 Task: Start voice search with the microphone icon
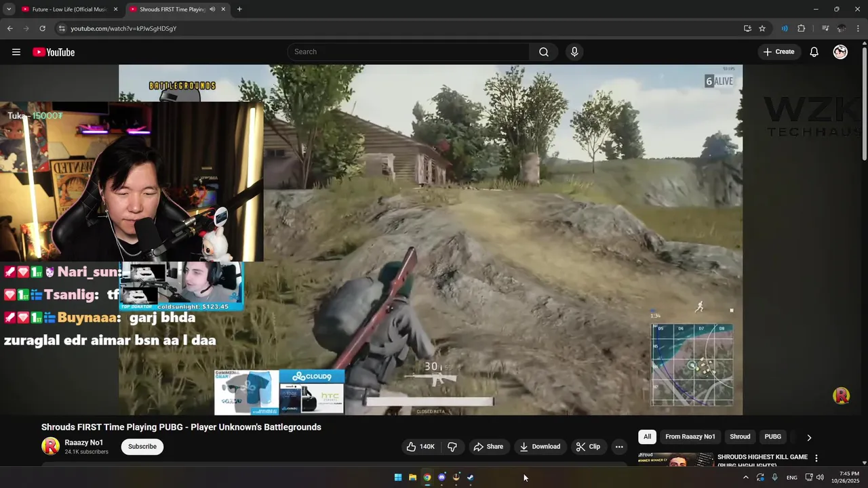(x=574, y=52)
